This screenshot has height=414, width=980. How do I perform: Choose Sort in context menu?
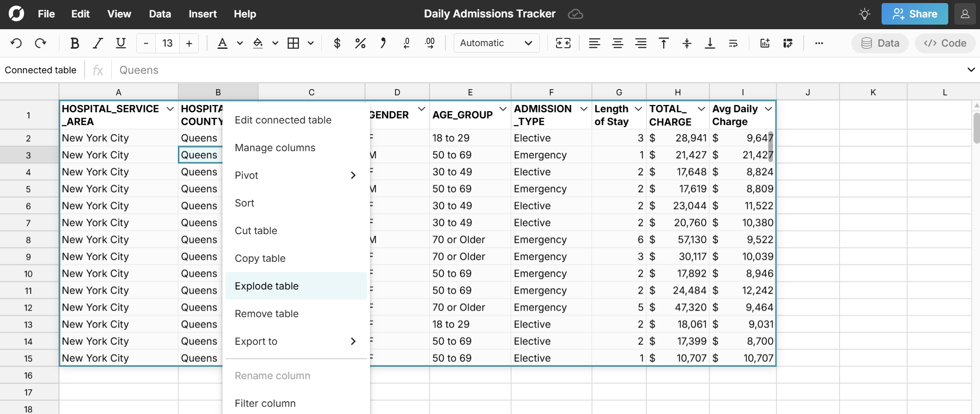click(296, 203)
